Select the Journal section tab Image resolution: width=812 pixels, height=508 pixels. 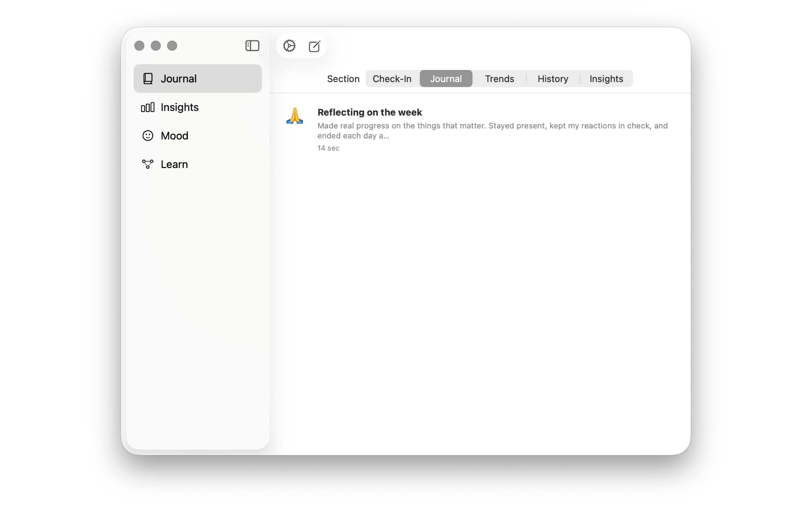(446, 79)
